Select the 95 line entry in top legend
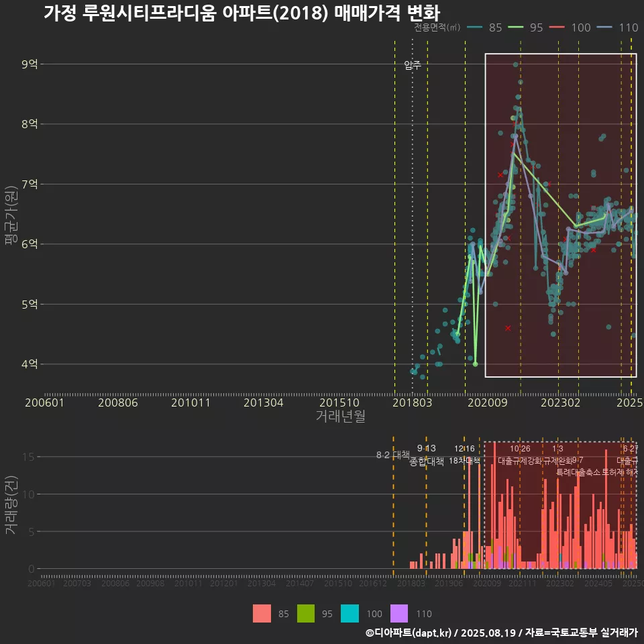Image resolution: width=644 pixels, height=644 pixels. click(x=526, y=28)
